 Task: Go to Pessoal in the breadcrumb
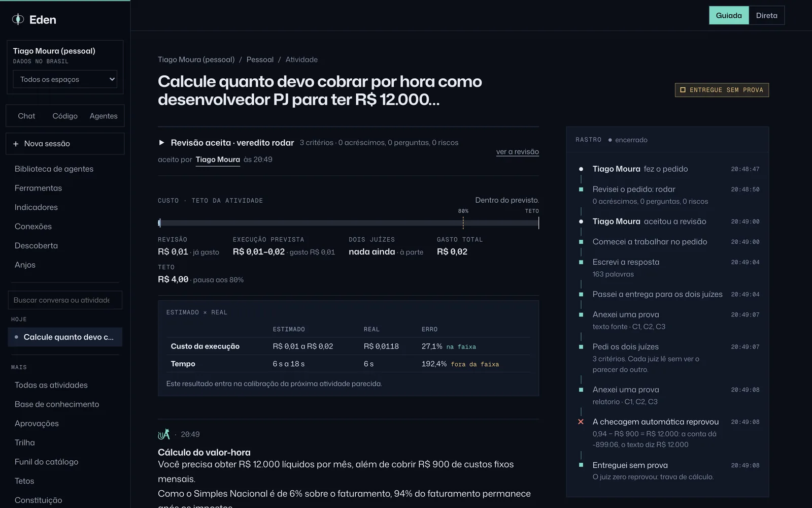click(x=260, y=59)
